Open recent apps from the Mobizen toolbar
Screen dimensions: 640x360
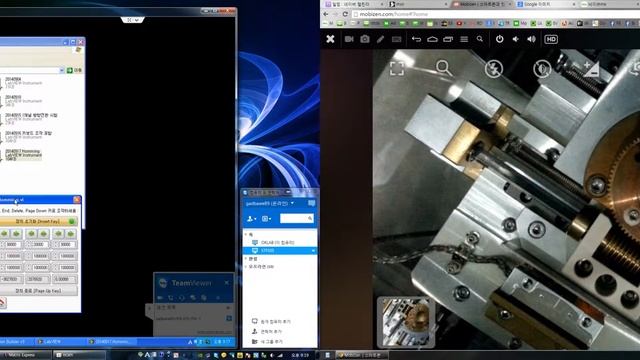pos(448,39)
